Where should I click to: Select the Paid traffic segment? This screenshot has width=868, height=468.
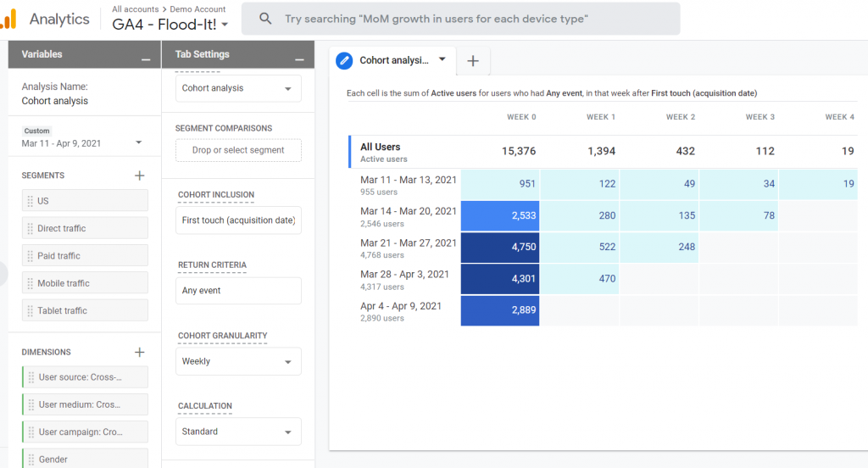pyautogui.click(x=85, y=256)
